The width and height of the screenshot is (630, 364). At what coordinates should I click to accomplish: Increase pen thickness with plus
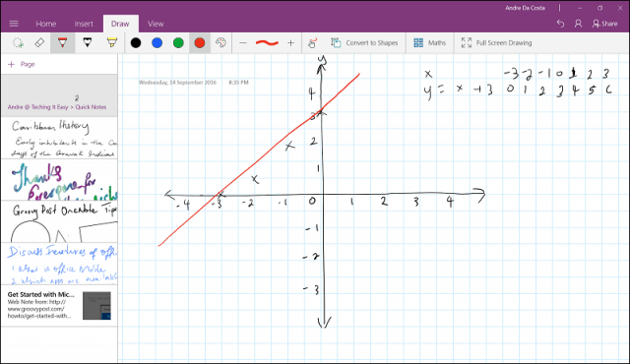[291, 43]
